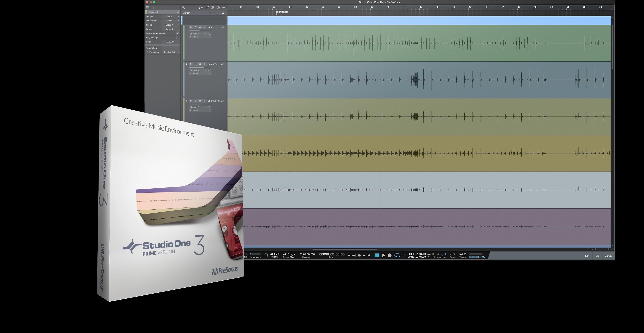Image resolution: width=644 pixels, height=333 pixels.
Task: Click the Kick track automation curve marker
Action: (x=183, y=60)
